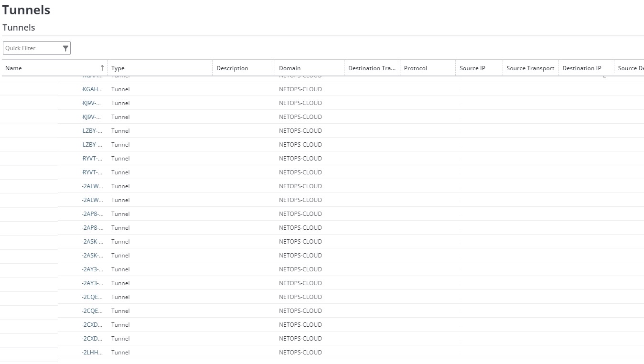Image resolution: width=644 pixels, height=364 pixels.
Task: Open the second LZBY tunnel link
Action: pos(92,145)
